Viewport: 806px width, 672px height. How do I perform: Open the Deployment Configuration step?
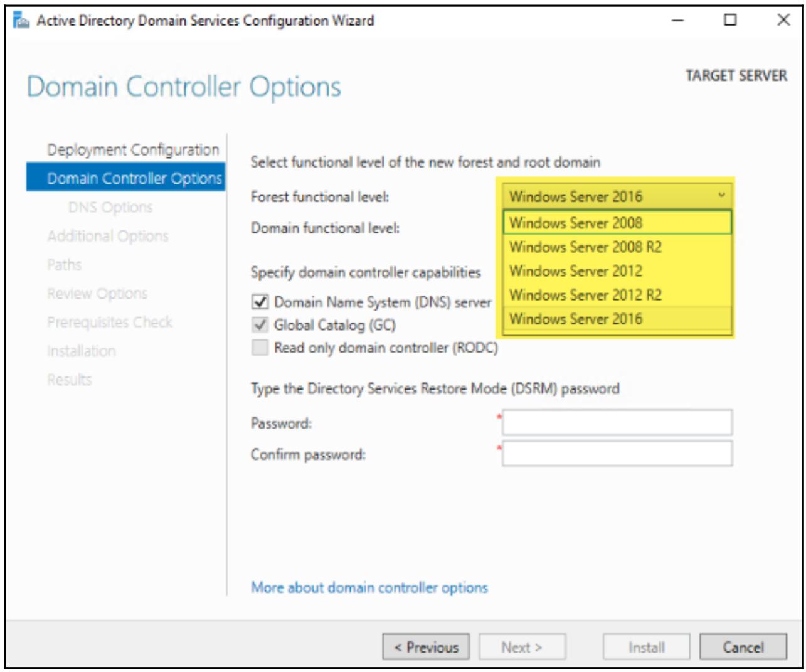[x=133, y=150]
